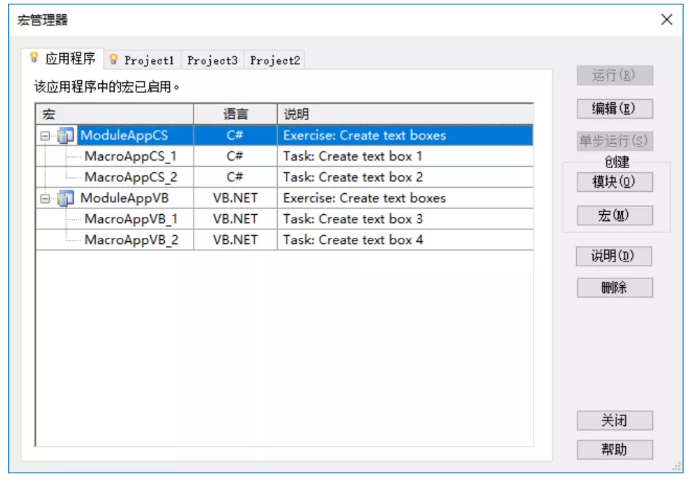692x479 pixels.
Task: Click the 语言 column header
Action: coord(235,114)
